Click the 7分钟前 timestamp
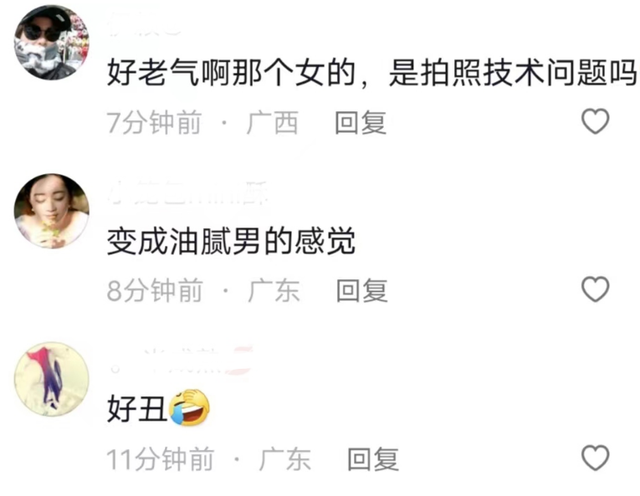Screen dimensions: 640x496 point(154,122)
